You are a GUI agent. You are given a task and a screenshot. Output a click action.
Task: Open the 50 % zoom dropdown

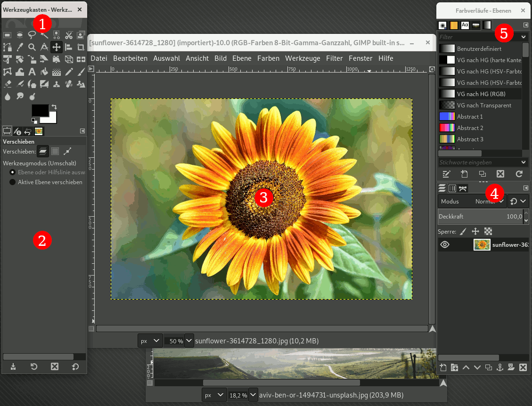click(x=189, y=341)
